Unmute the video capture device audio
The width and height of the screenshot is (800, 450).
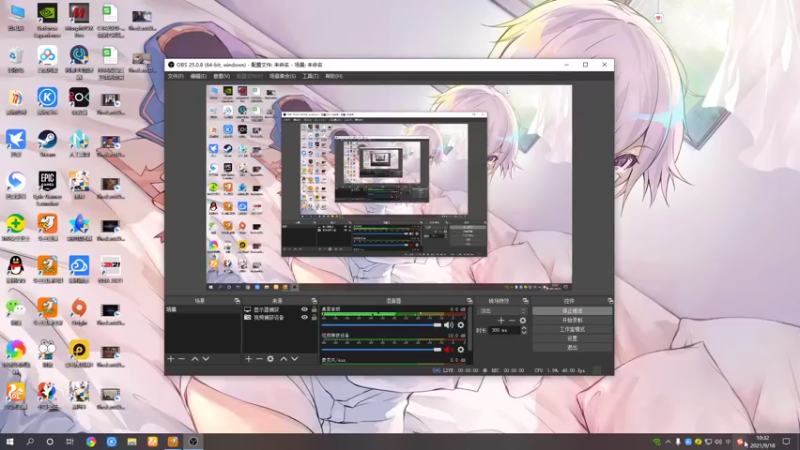(x=448, y=349)
